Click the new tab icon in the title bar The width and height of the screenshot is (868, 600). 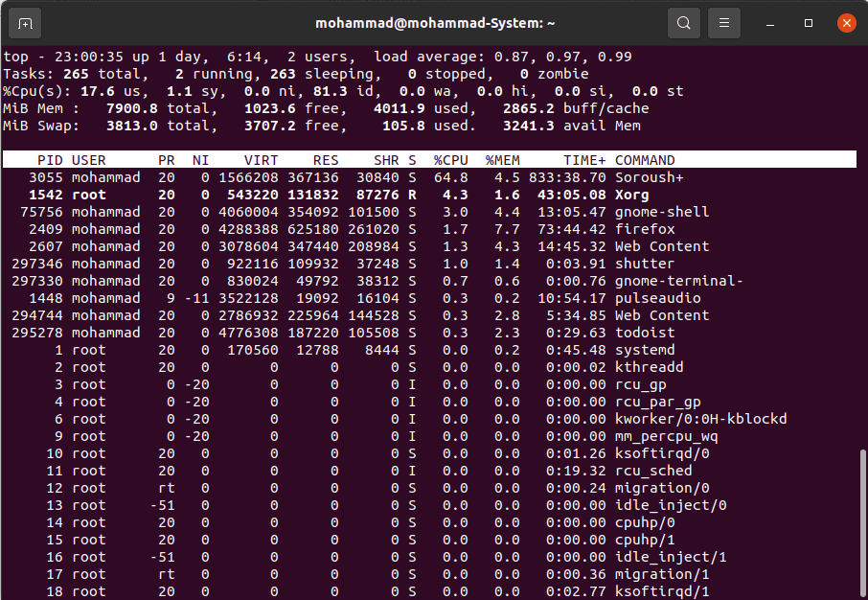click(25, 23)
